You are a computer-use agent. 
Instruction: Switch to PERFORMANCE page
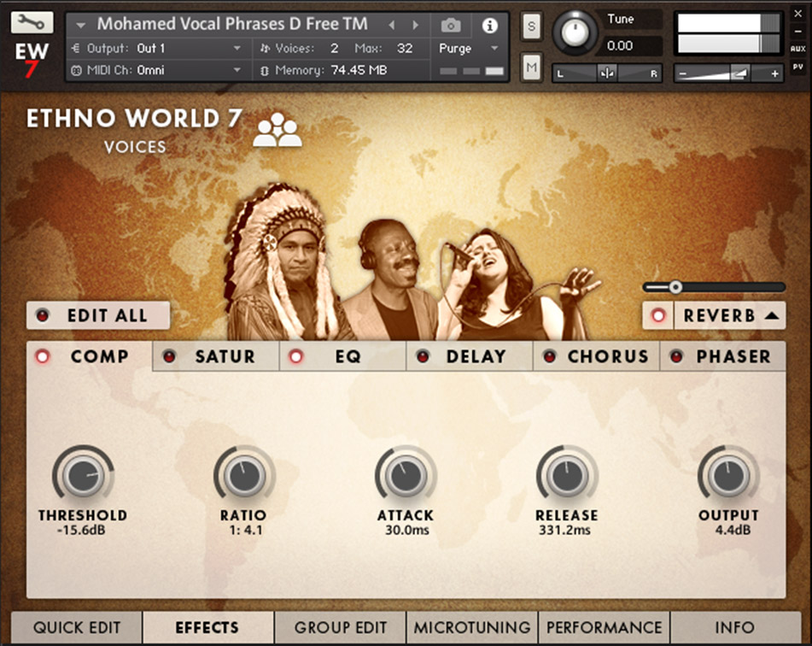[605, 628]
